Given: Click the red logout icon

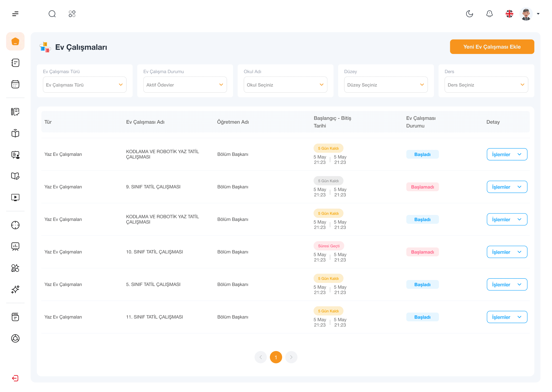Looking at the screenshot, I should [x=15, y=378].
